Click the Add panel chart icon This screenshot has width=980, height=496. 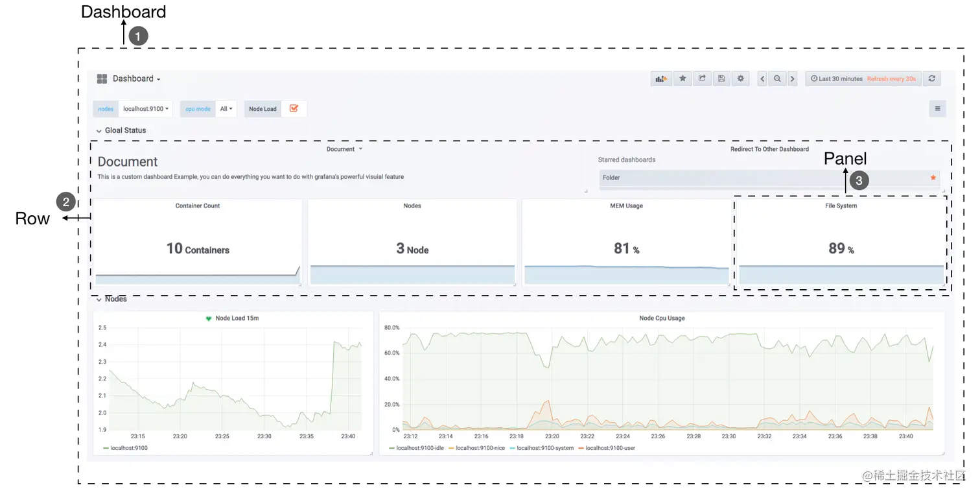tap(661, 78)
